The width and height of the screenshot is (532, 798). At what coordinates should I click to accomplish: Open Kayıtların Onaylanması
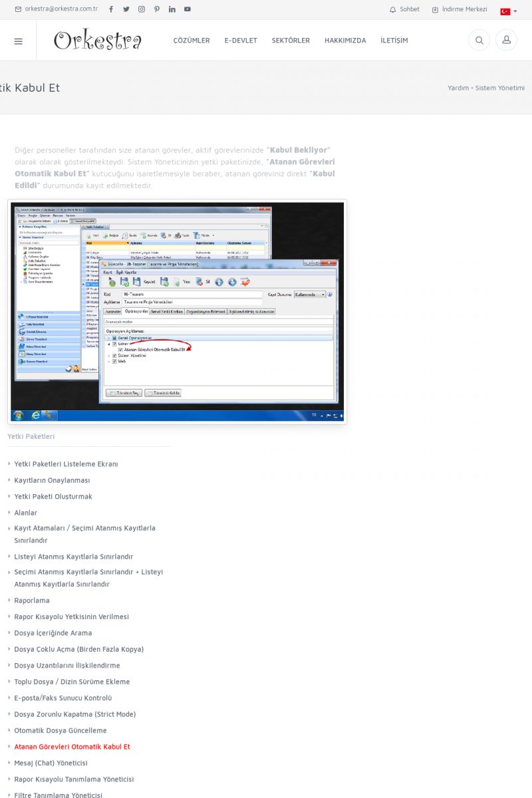(x=52, y=480)
